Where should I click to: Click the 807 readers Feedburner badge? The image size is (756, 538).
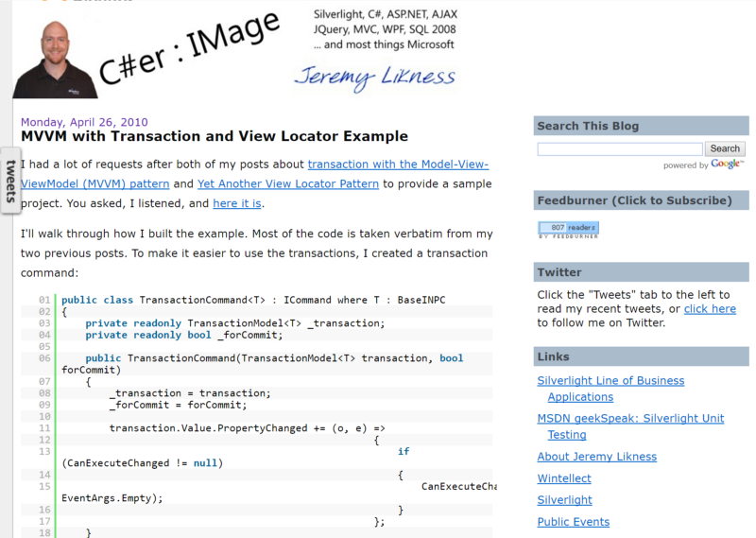(569, 229)
